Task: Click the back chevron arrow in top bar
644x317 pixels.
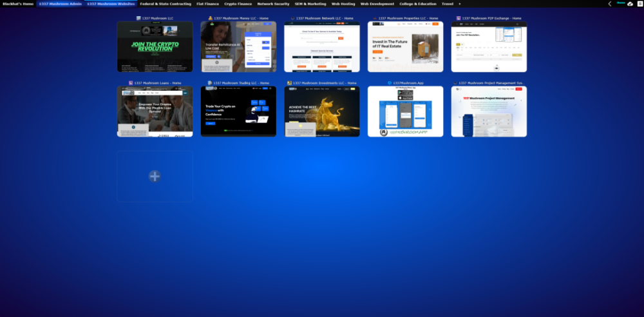Action: click(610, 4)
